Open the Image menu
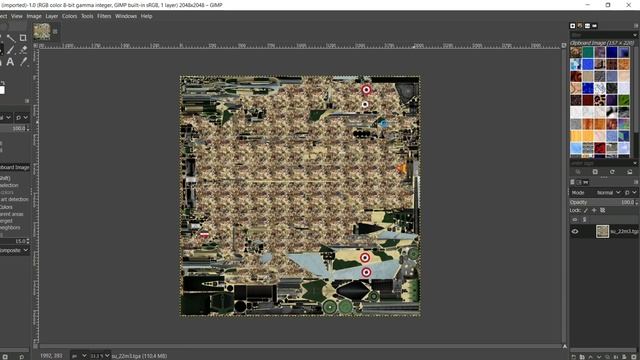 34,16
